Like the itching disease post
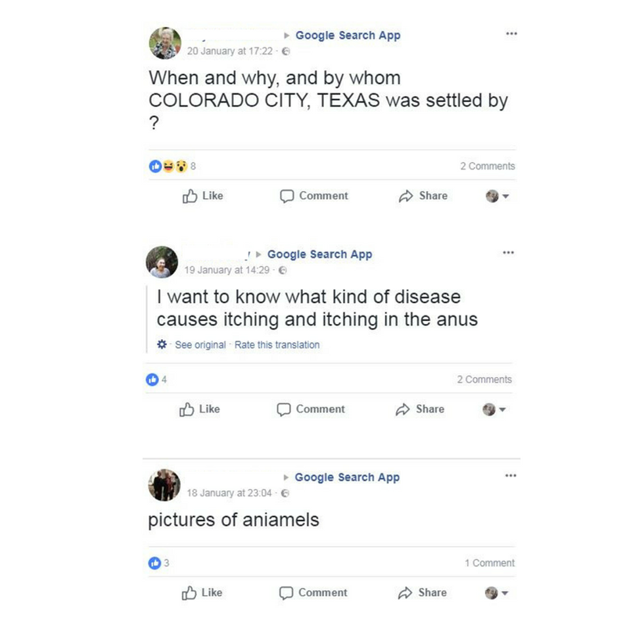Viewport: 644px width, 644px height. 200,409
